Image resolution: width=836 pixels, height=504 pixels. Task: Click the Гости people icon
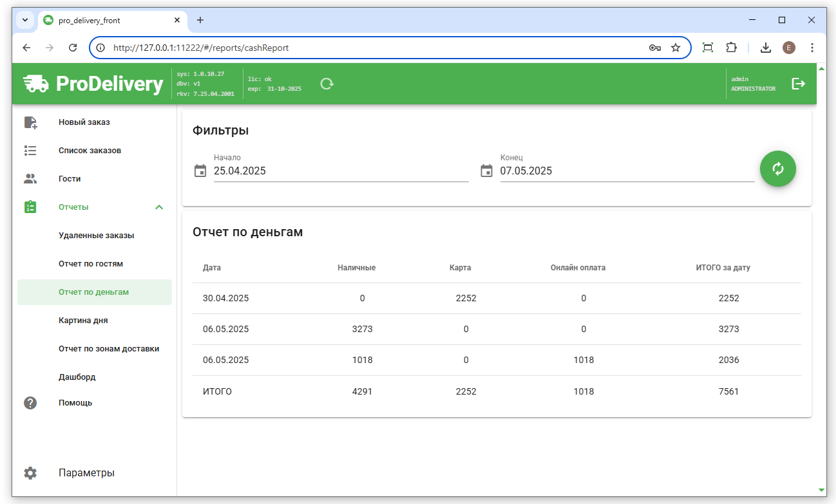[30, 179]
